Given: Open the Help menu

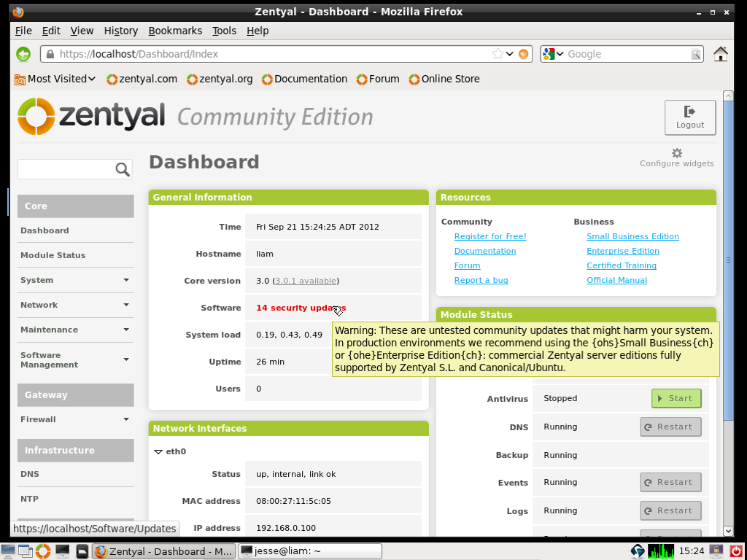Looking at the screenshot, I should point(258,31).
